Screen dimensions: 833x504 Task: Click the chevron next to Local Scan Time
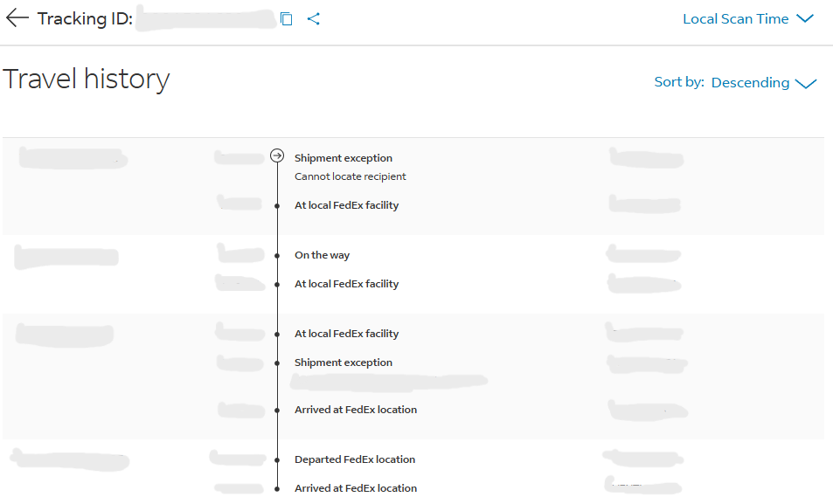(805, 19)
